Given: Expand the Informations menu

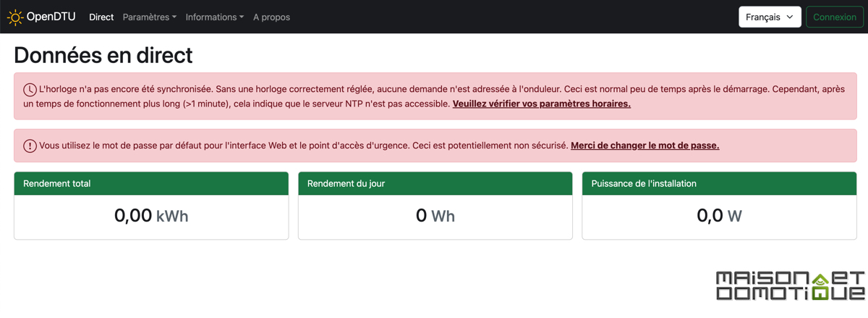Looking at the screenshot, I should coord(215,17).
